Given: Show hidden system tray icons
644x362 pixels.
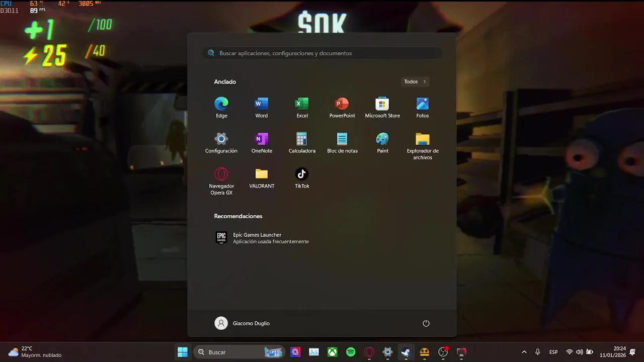Looking at the screenshot, I should click(524, 352).
